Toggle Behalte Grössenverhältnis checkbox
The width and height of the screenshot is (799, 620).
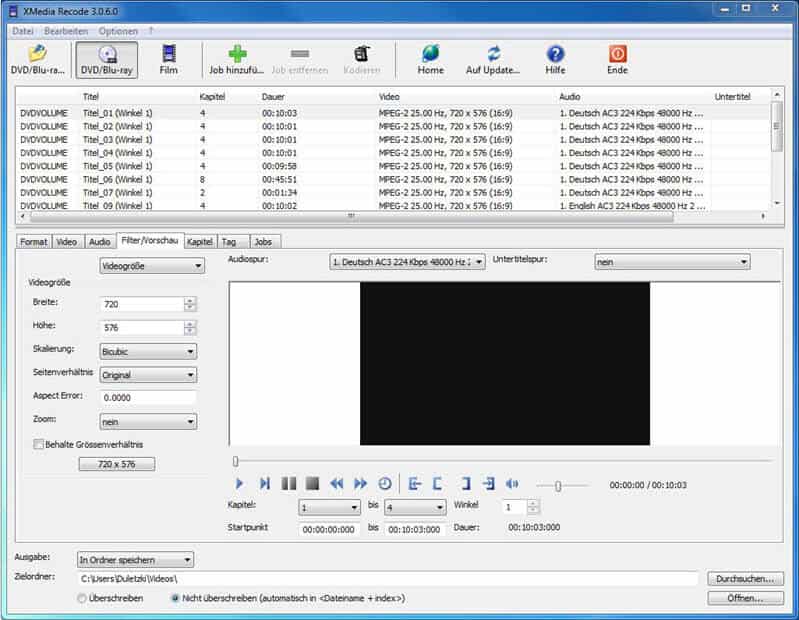(38, 444)
